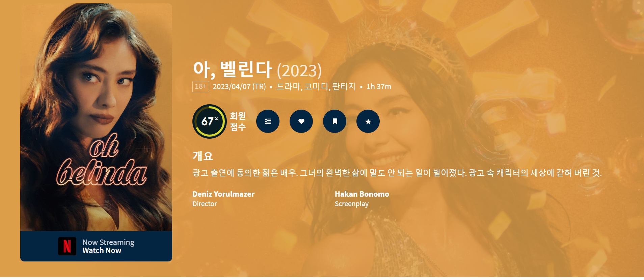Open Hakan Bonomo's profile page
The image size is (644, 280).
click(x=362, y=194)
